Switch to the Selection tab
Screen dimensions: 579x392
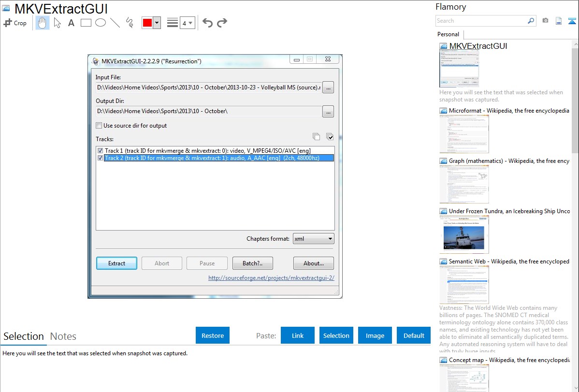click(24, 336)
